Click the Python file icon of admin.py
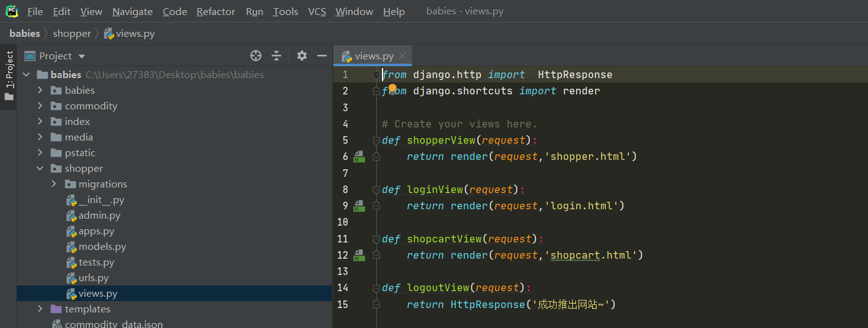The width and height of the screenshot is (868, 328). 72,216
